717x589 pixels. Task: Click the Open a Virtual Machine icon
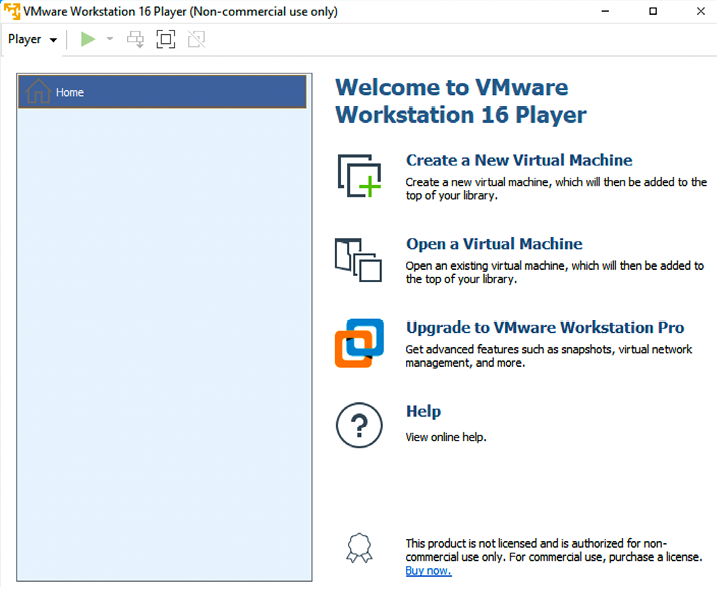click(x=358, y=260)
